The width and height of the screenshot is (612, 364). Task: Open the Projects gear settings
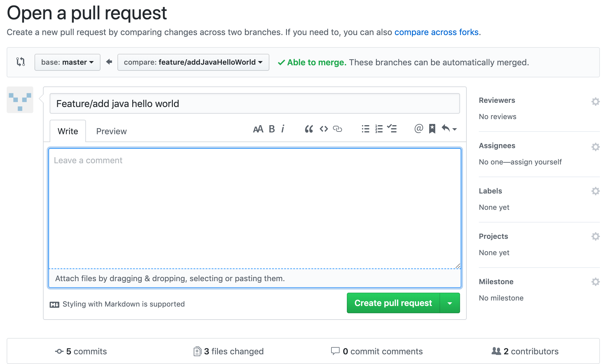coord(595,236)
